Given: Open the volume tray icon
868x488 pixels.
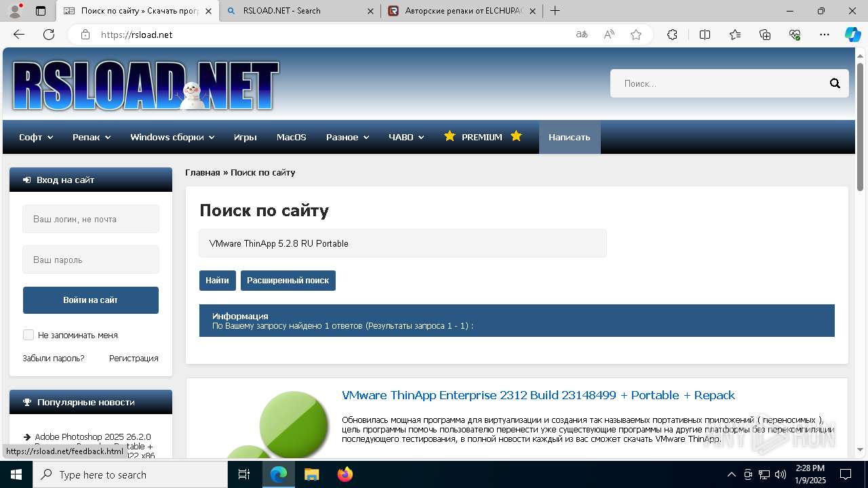Looking at the screenshot, I should click(x=781, y=474).
